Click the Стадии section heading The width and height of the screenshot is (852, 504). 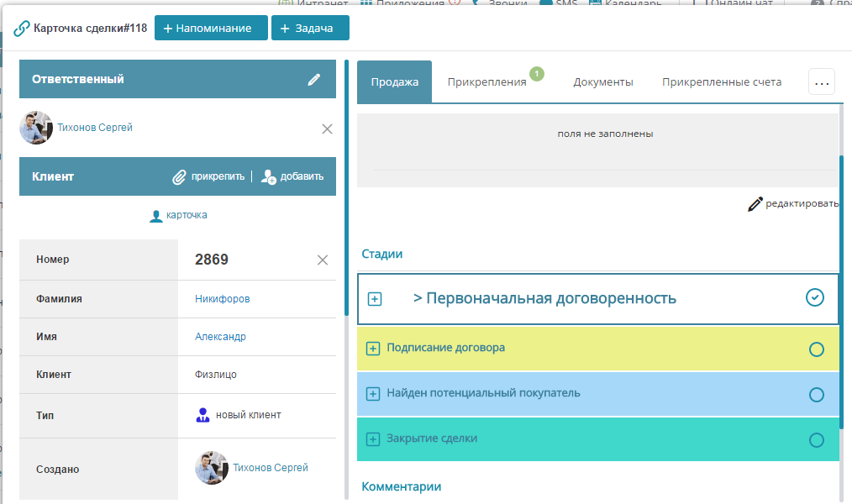pyautogui.click(x=382, y=255)
